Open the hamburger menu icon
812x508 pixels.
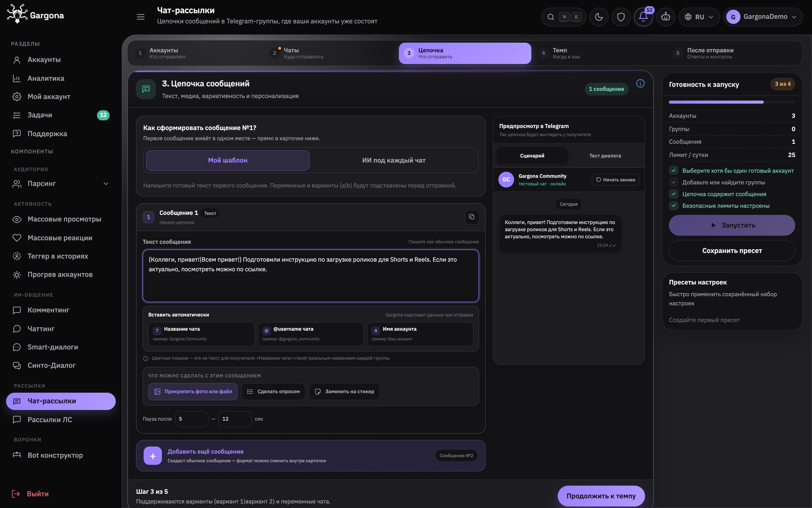tap(141, 17)
